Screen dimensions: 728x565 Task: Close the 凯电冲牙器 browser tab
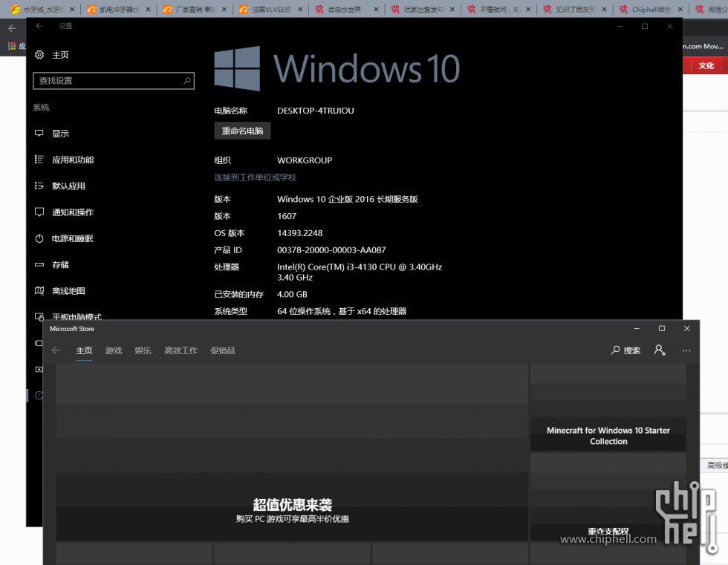click(148, 9)
